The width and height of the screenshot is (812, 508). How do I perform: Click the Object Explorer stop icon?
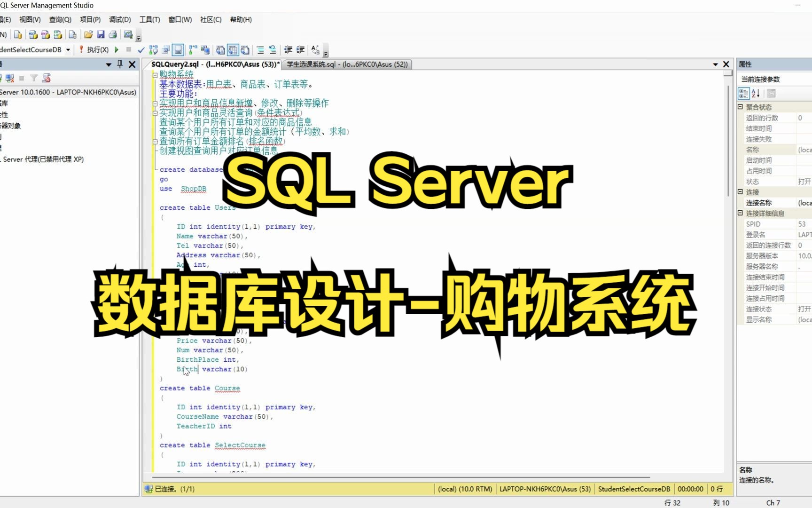coord(22,78)
